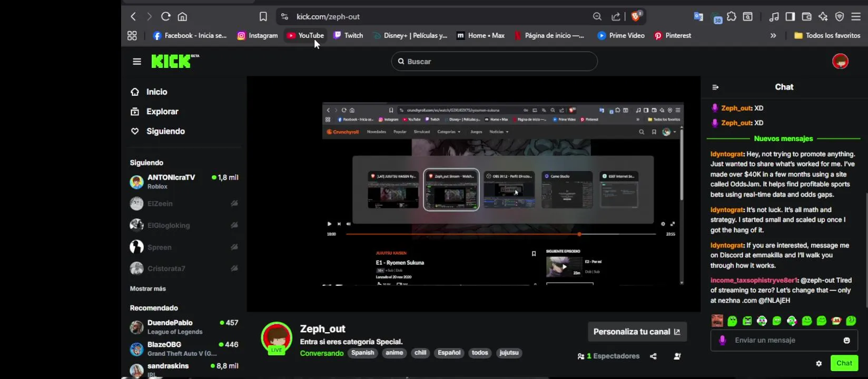Open sandraskins recommended channel
The width and height of the screenshot is (868, 379).
click(x=184, y=370)
